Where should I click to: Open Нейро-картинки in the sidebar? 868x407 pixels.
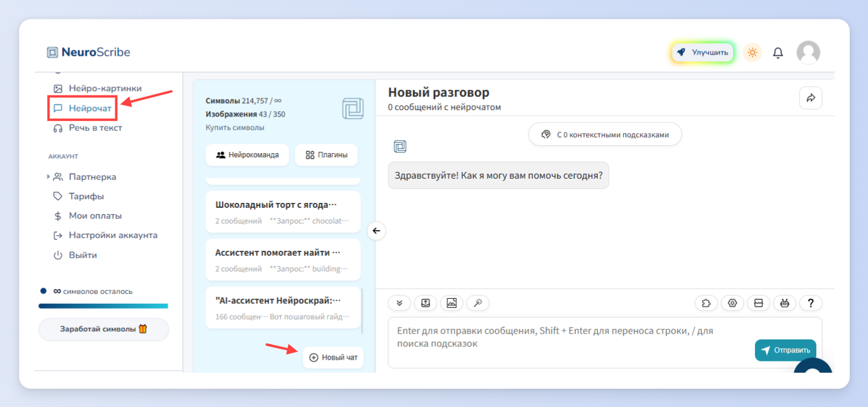click(98, 88)
